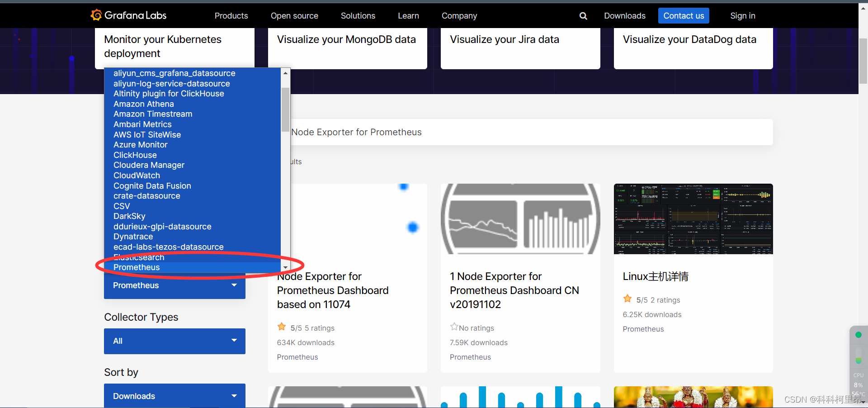Open Visualize your Jira data card
This screenshot has height=408, width=868.
520,48
